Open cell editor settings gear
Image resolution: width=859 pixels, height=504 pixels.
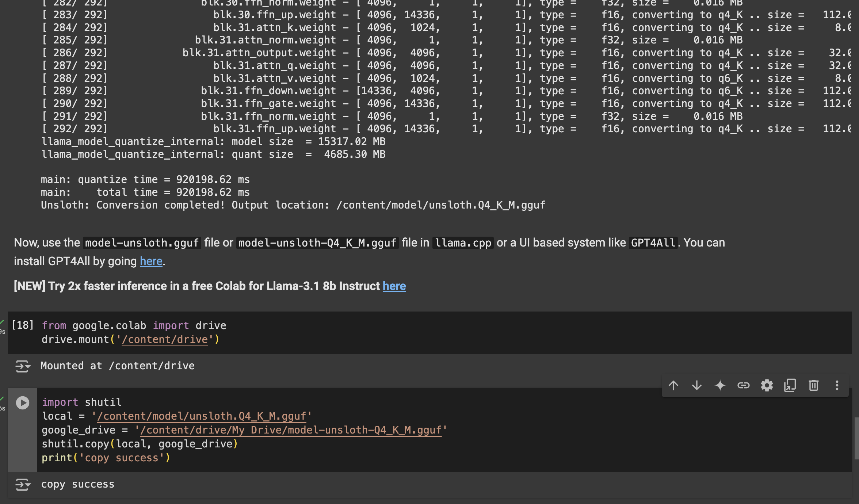[767, 385]
